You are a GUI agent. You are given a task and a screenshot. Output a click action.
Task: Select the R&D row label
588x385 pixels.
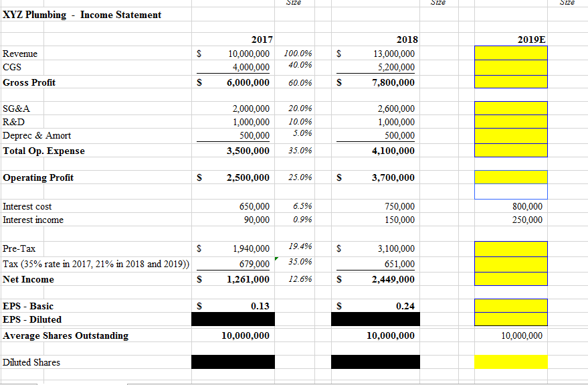14,122
